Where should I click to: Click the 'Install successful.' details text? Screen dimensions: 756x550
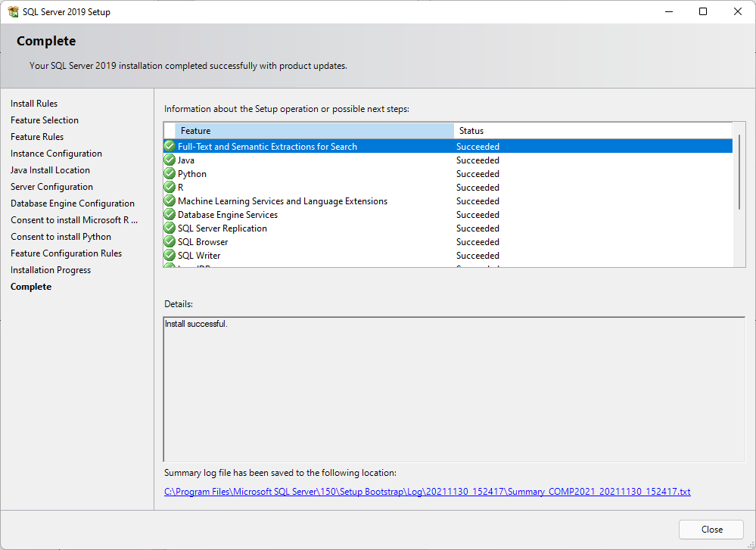(196, 324)
